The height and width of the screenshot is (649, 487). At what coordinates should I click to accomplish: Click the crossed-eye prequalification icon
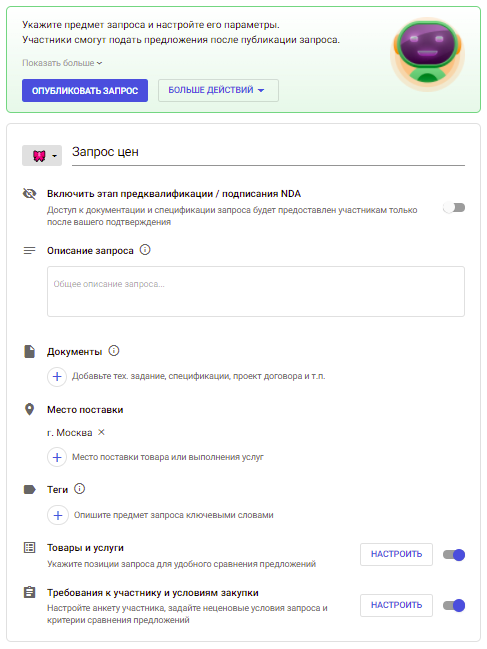point(29,193)
